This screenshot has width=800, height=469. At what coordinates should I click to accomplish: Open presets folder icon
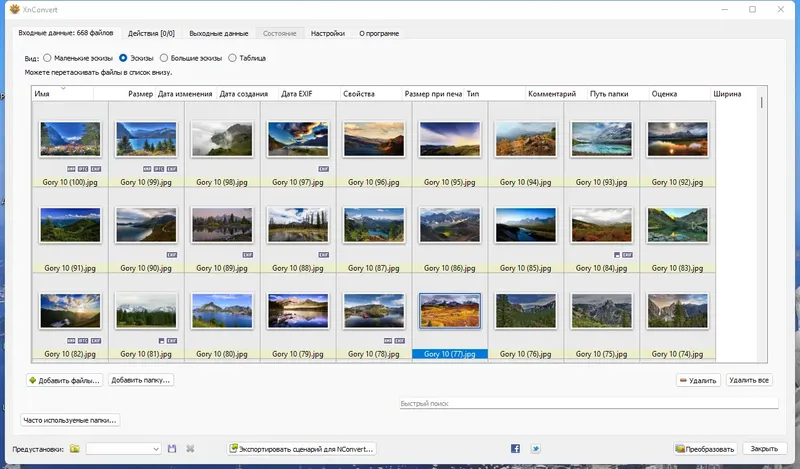click(x=74, y=449)
